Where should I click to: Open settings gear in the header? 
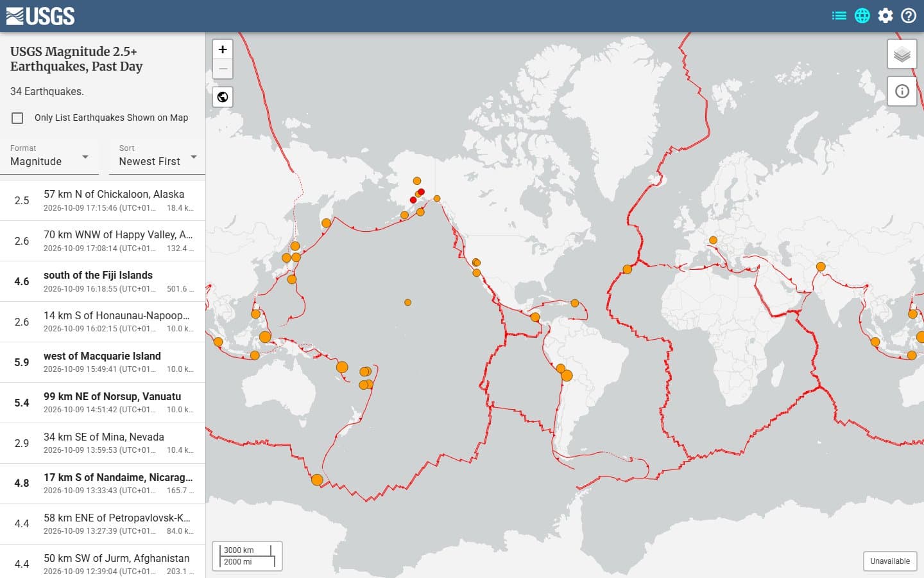click(x=886, y=15)
